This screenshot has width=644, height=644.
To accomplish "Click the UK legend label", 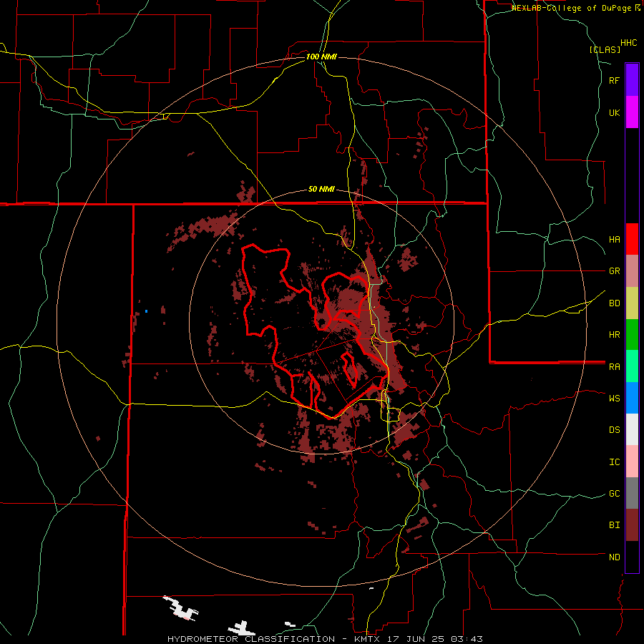I will [x=614, y=112].
